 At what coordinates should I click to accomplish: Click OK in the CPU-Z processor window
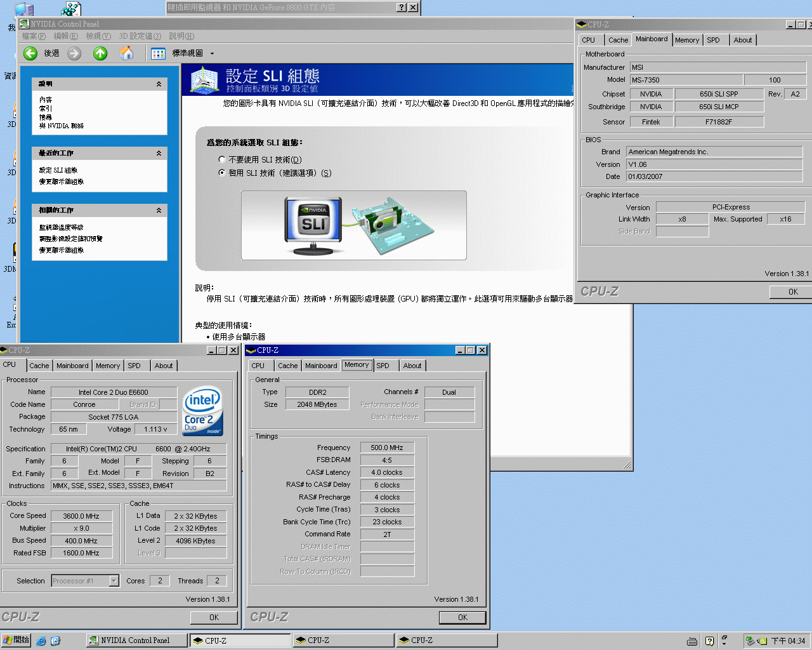pos(214,617)
